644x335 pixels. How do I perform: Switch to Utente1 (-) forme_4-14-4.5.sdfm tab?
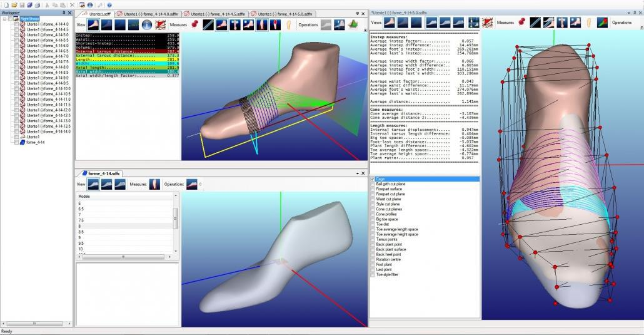click(214, 14)
